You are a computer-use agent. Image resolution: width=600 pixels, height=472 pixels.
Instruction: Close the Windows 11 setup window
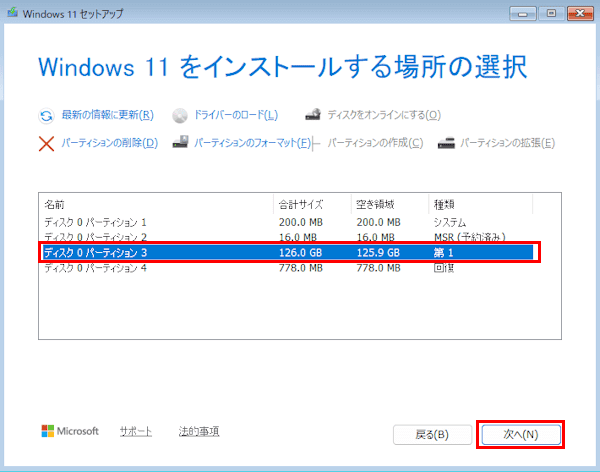pos(580,14)
